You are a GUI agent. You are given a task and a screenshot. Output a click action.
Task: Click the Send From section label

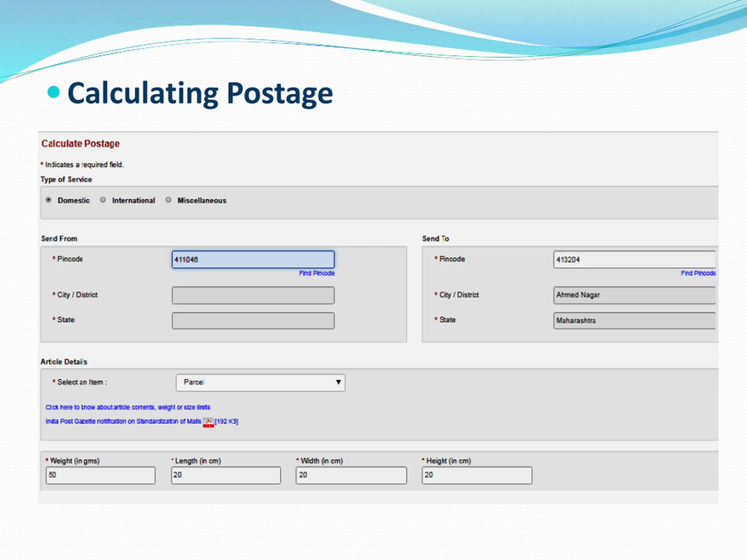59,238
